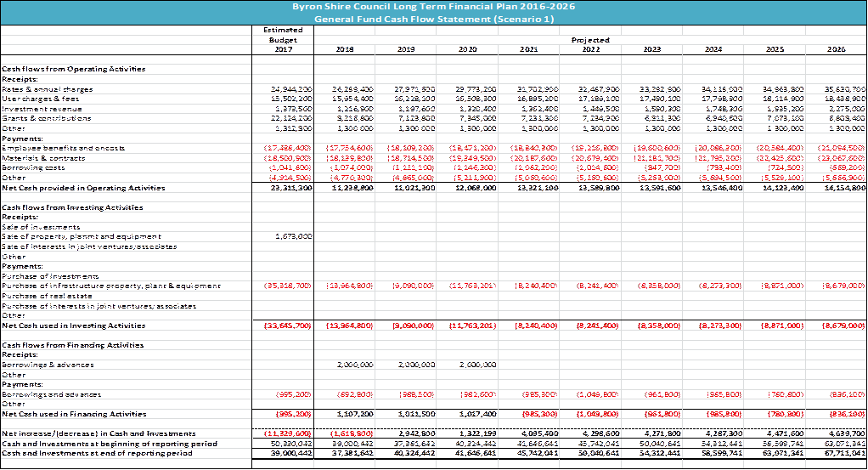Select the subtitle 'General Fund Cash Flow Statement (Scenario 1)'
868x470 pixels.
pos(433,19)
